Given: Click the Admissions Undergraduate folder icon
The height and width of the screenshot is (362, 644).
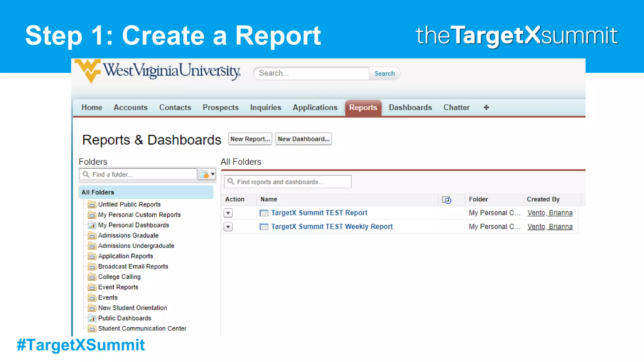Looking at the screenshot, I should coord(92,246).
